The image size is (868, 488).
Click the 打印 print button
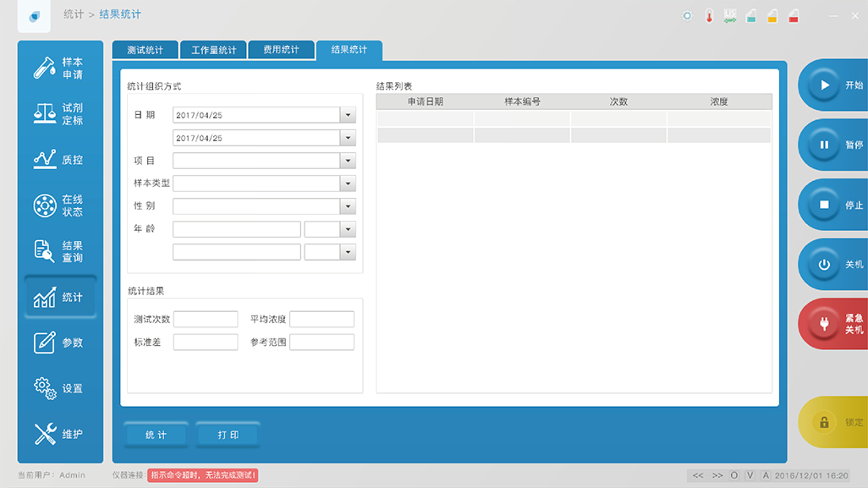(228, 435)
